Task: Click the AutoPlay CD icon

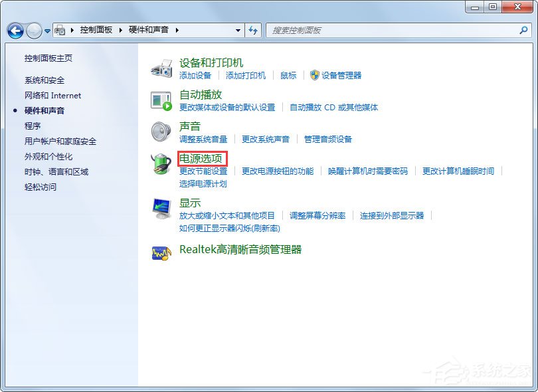Action: pyautogui.click(x=161, y=100)
